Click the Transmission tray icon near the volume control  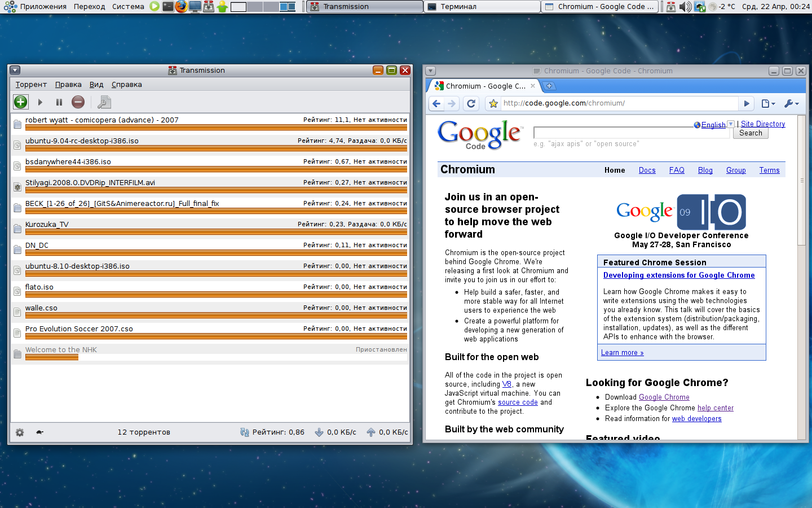pyautogui.click(x=671, y=7)
